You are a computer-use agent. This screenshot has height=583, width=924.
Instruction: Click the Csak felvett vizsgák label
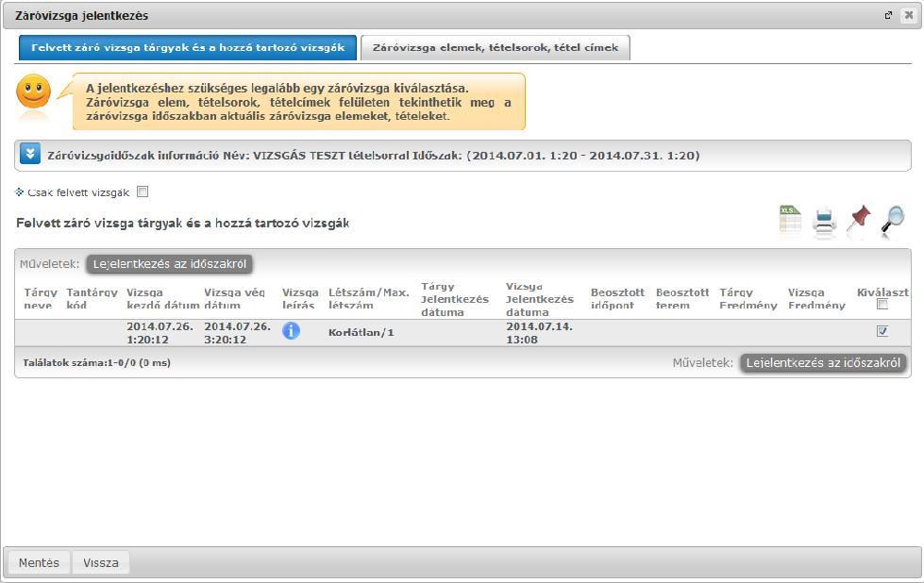[78, 192]
